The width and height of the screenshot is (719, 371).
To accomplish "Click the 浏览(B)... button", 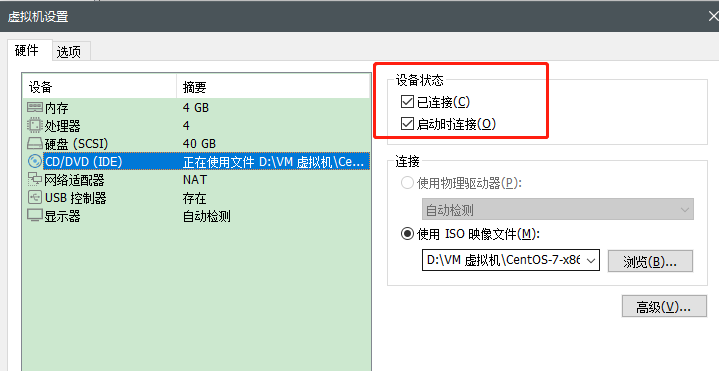I will [650, 261].
